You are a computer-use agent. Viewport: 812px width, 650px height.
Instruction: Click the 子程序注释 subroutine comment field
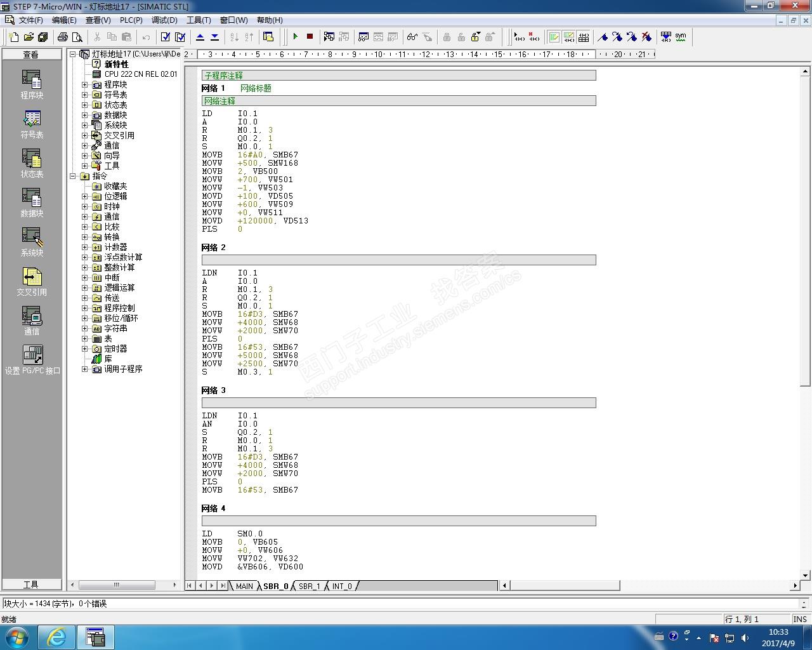398,76
